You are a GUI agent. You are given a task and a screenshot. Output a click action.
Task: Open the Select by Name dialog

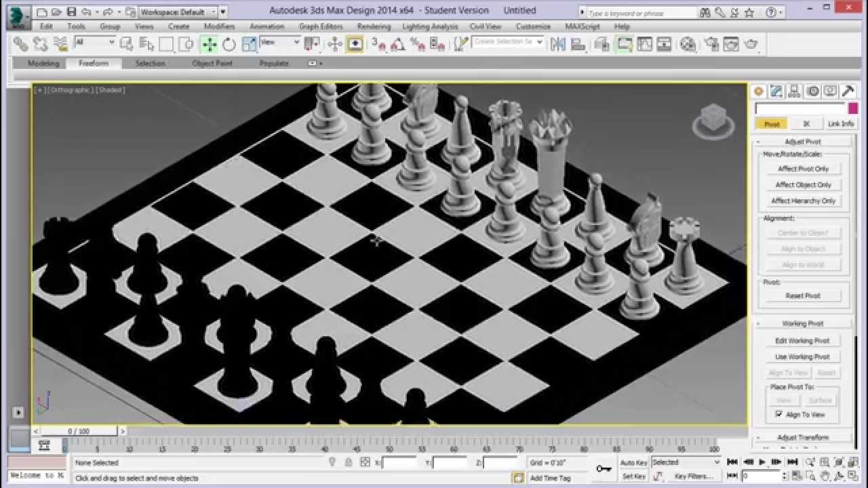[146, 44]
